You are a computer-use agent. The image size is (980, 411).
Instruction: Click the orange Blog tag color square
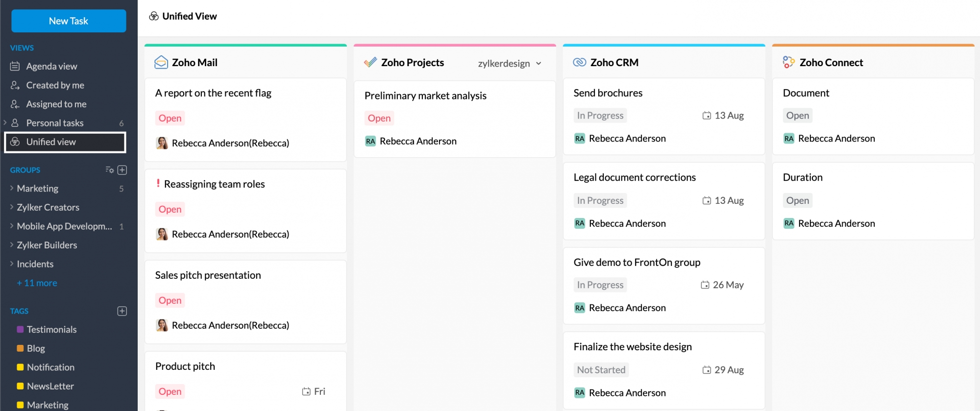click(x=20, y=348)
